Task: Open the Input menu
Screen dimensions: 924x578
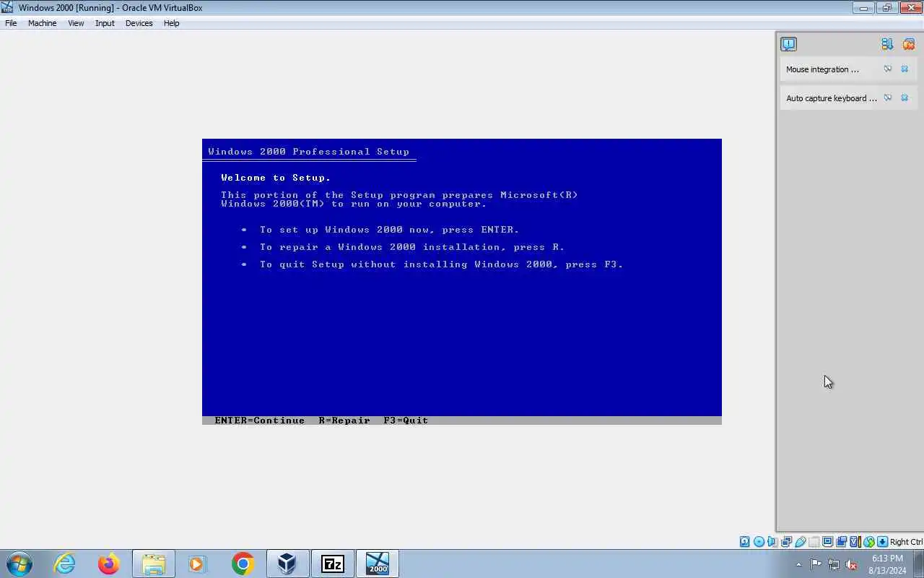Action: point(105,23)
